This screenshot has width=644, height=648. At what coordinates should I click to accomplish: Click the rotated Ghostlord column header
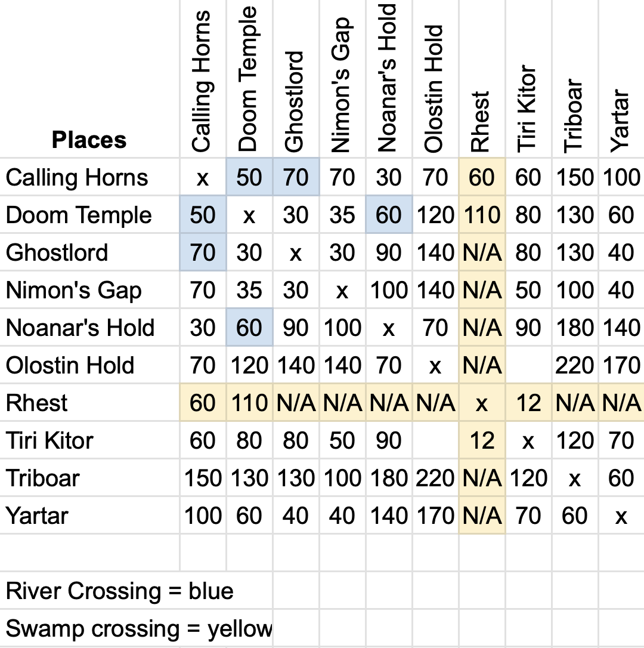click(x=295, y=101)
